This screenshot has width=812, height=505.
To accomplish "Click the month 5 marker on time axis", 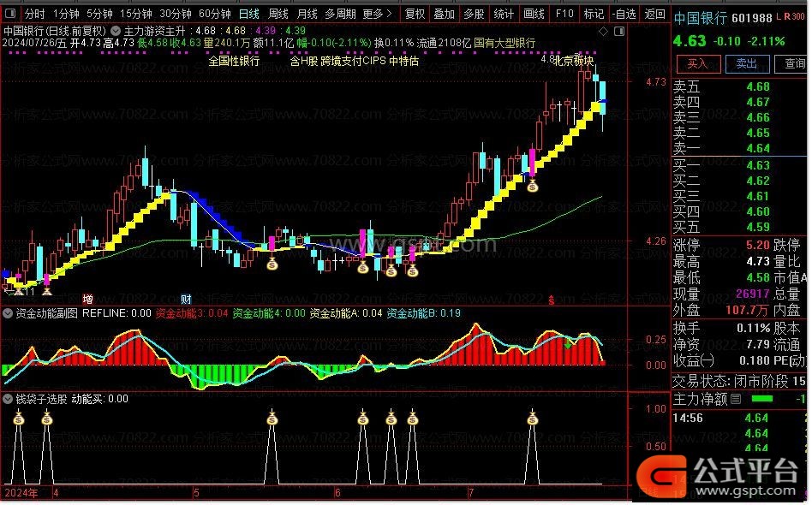I will (196, 492).
